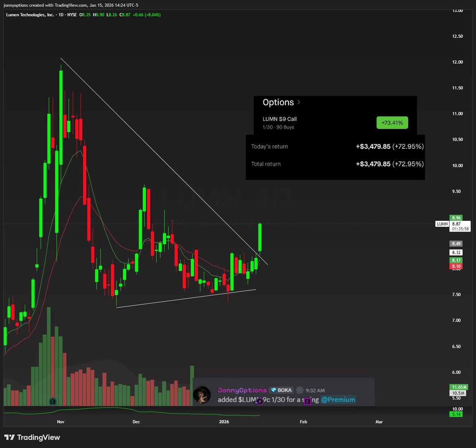Click the 8.49 gray price tag
Image resolution: width=476 pixels, height=448 pixels.
pyautogui.click(x=456, y=243)
